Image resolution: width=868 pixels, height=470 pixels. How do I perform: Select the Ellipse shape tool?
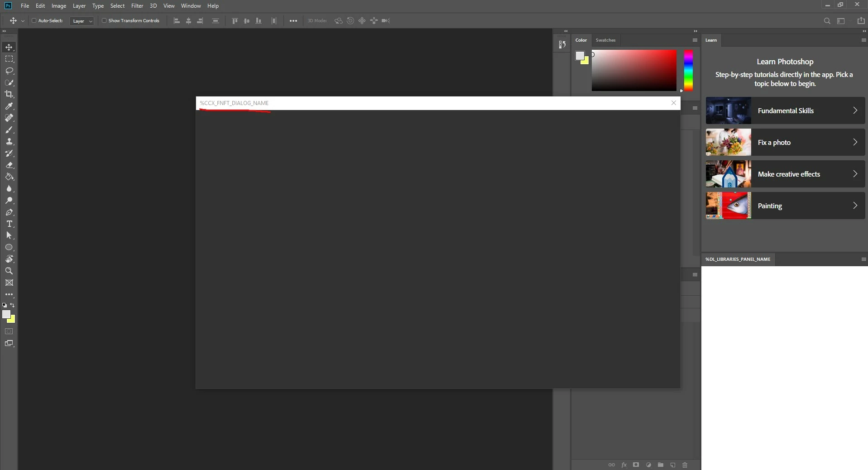coord(9,247)
